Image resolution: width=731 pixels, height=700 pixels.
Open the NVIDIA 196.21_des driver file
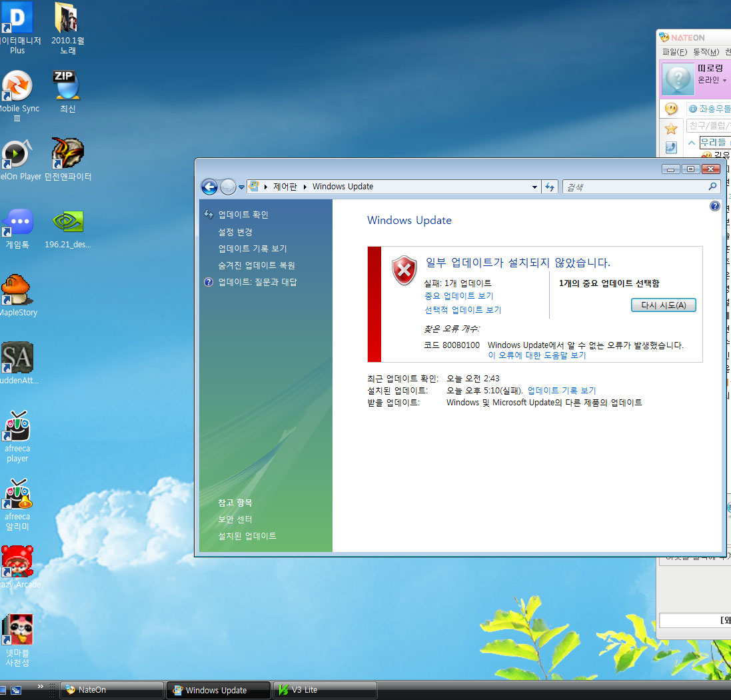[67, 229]
